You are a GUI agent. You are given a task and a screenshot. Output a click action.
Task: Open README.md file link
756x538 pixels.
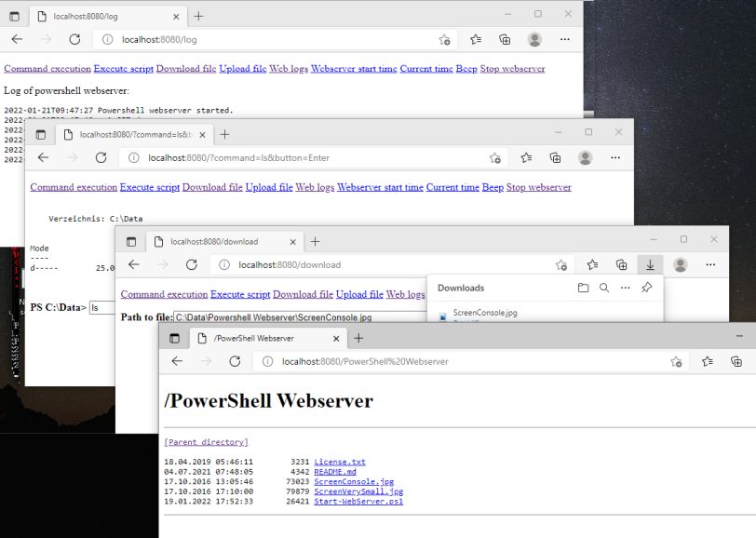[x=335, y=472]
